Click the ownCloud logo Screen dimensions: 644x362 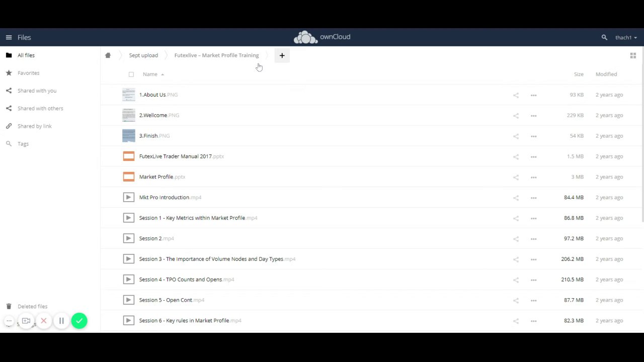point(322,37)
